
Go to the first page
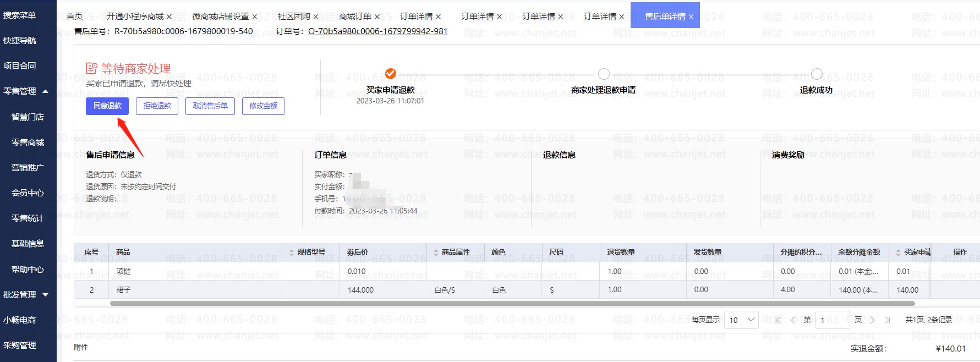click(778, 320)
